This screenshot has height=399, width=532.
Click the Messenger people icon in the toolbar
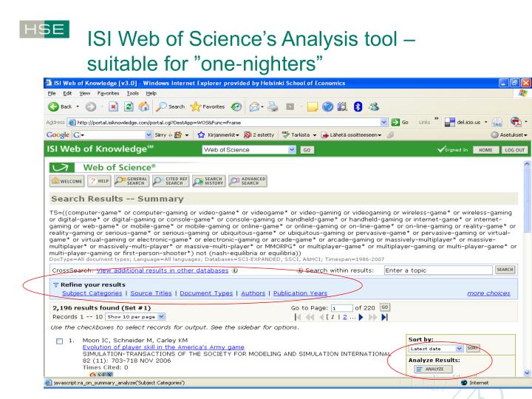point(374,107)
